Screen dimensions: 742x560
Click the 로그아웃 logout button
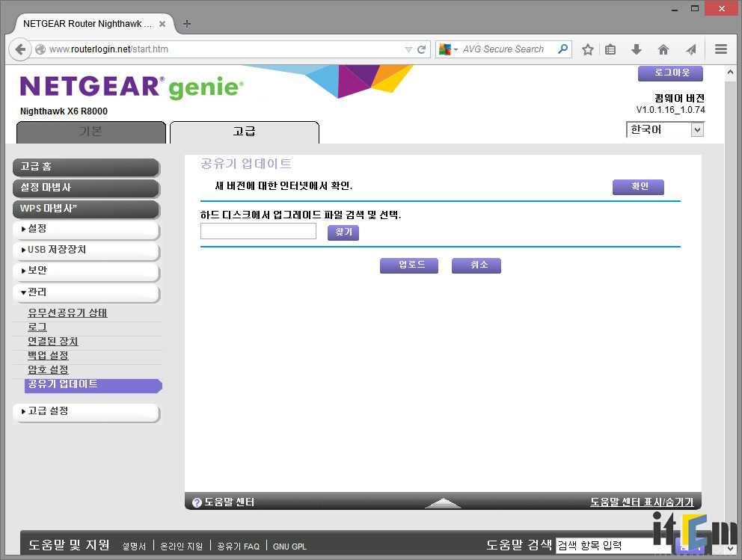click(670, 73)
